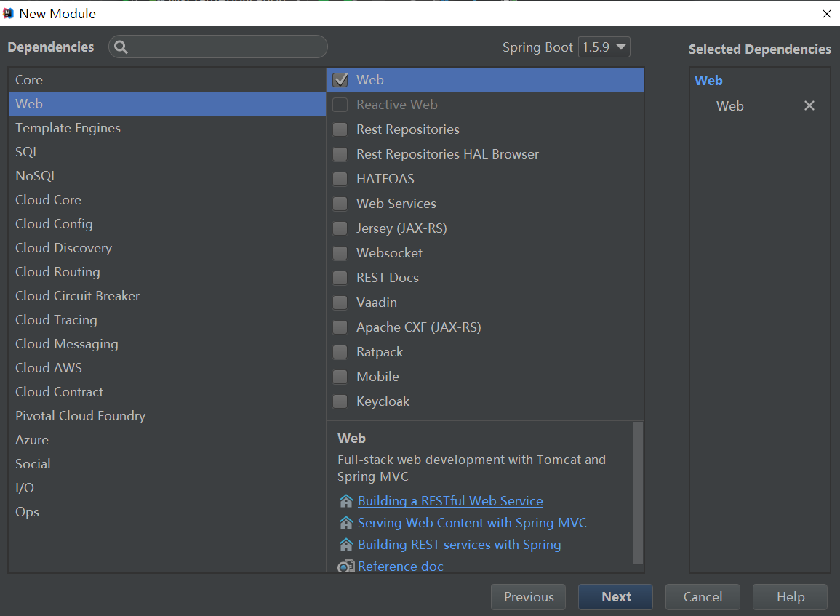Close the New Module dialog
840x616 pixels.
[827, 14]
